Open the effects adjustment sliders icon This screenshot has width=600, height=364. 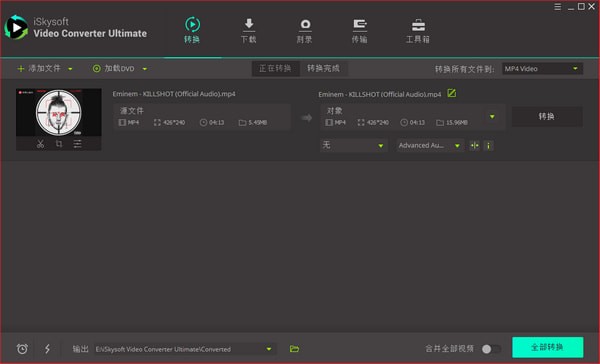(x=78, y=144)
